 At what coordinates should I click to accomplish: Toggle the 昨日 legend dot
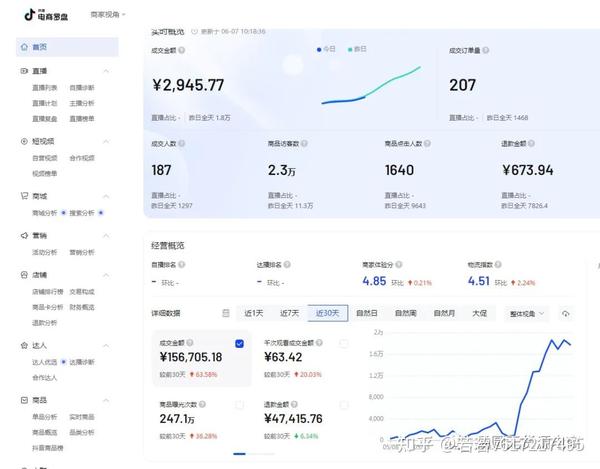pos(350,50)
